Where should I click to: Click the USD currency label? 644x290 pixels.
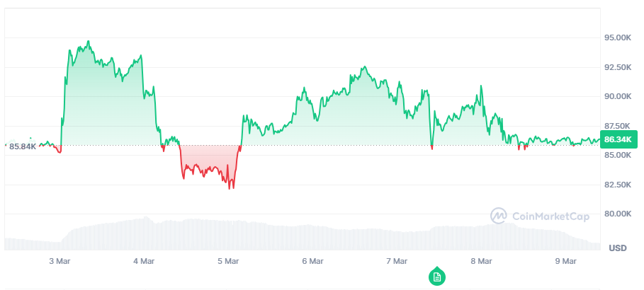[618, 248]
